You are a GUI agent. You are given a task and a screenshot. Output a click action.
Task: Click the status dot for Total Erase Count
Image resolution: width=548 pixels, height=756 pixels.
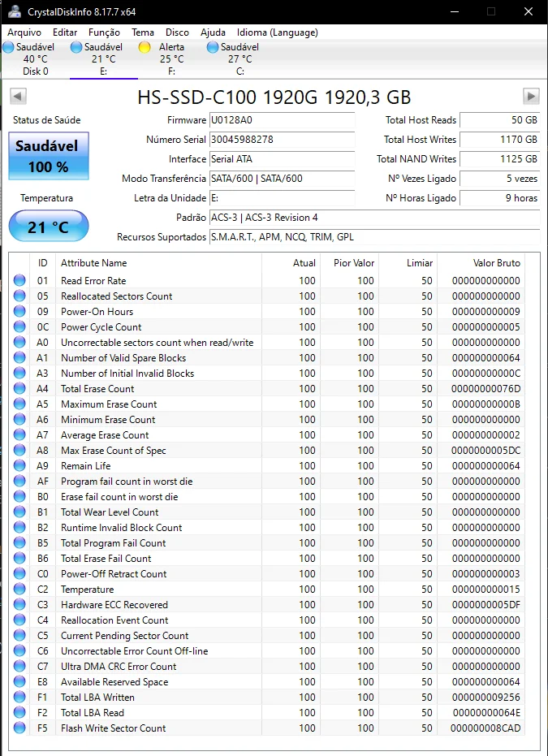pyautogui.click(x=19, y=389)
